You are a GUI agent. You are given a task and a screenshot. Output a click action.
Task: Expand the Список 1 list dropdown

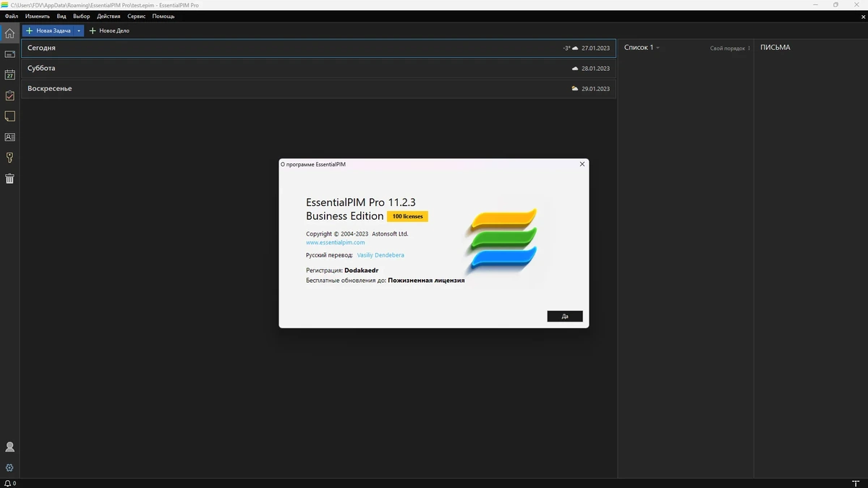(x=658, y=48)
